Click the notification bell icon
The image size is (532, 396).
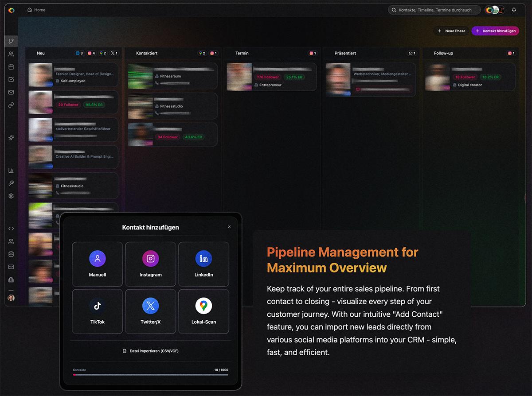[514, 10]
